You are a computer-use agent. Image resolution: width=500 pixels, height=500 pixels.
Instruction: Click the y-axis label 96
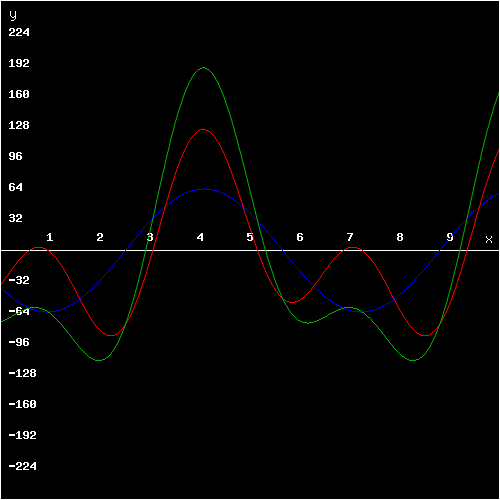[15, 156]
